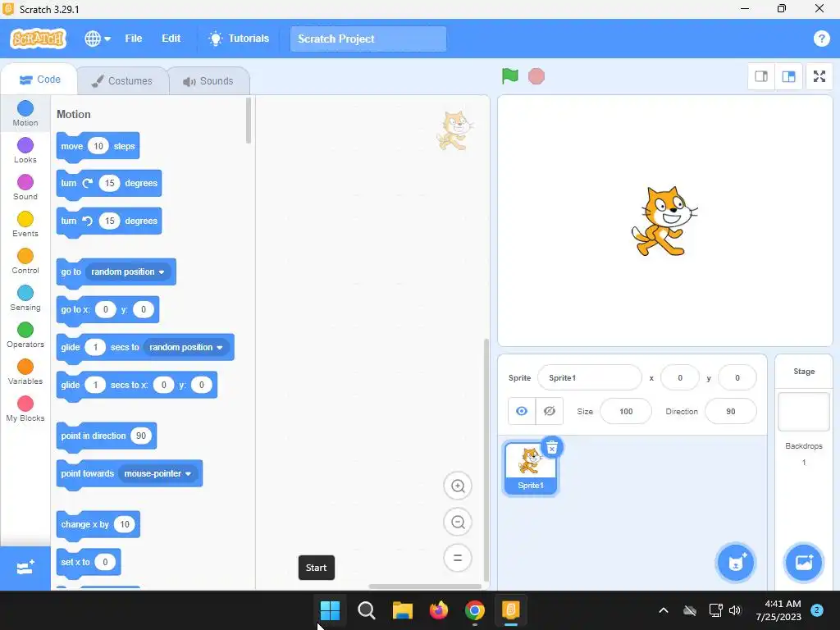This screenshot has width=840, height=630.
Task: Click the Add Extension button
Action: point(25,568)
